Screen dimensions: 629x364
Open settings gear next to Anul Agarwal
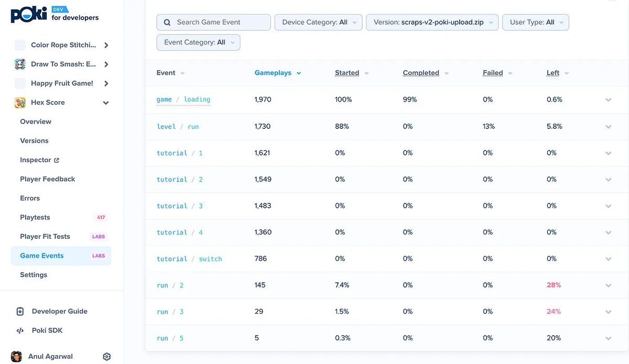pyautogui.click(x=107, y=357)
